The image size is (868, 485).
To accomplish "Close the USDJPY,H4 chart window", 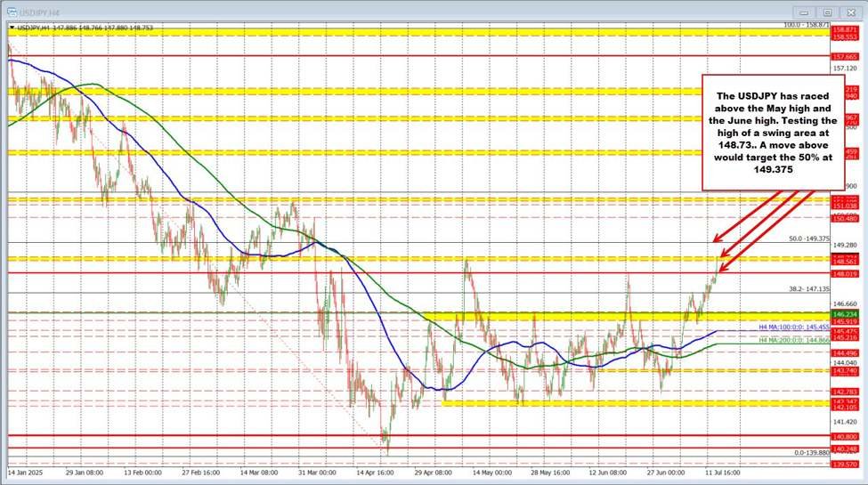I will (850, 12).
